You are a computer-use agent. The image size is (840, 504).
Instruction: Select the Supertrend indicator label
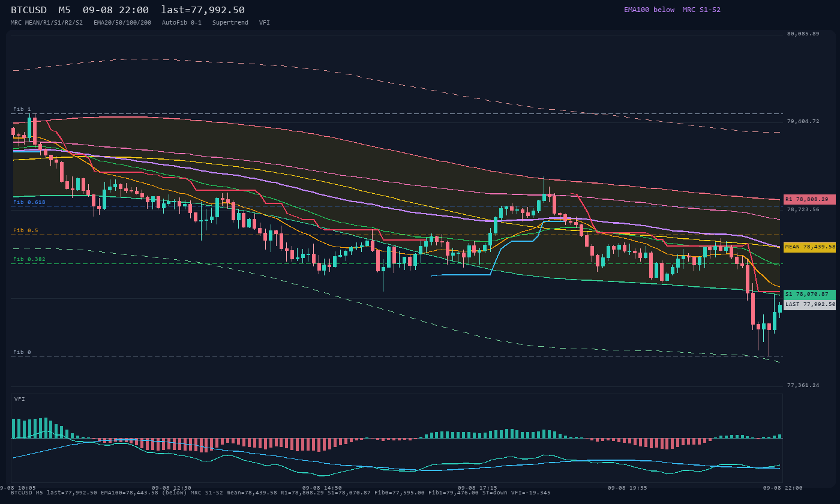pyautogui.click(x=230, y=22)
